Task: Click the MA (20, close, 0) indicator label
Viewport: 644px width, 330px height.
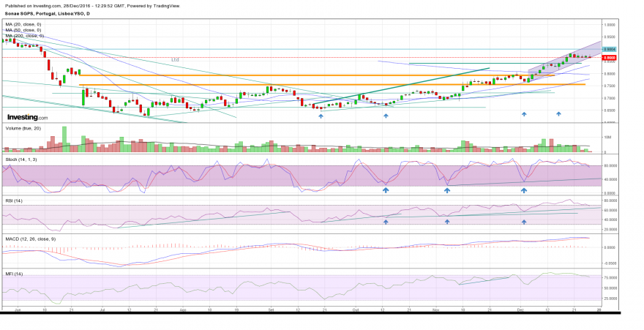Action: (23, 25)
